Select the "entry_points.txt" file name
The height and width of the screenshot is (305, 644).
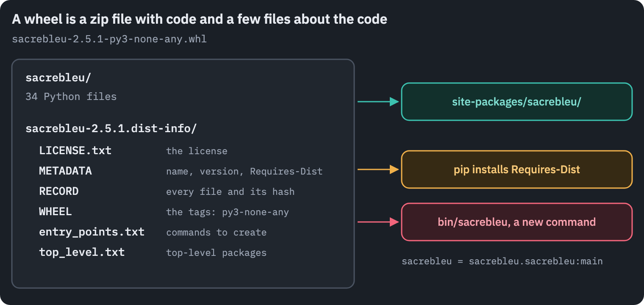(92, 232)
